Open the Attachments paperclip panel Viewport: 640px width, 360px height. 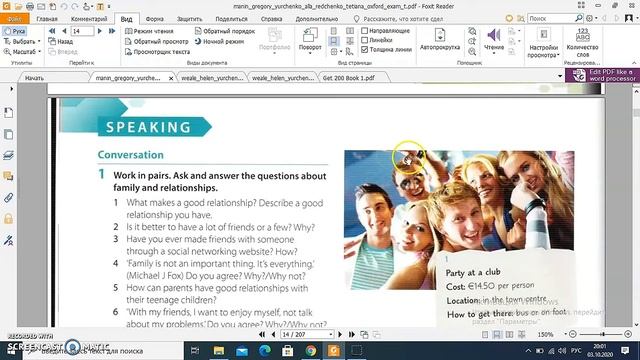click(x=8, y=198)
